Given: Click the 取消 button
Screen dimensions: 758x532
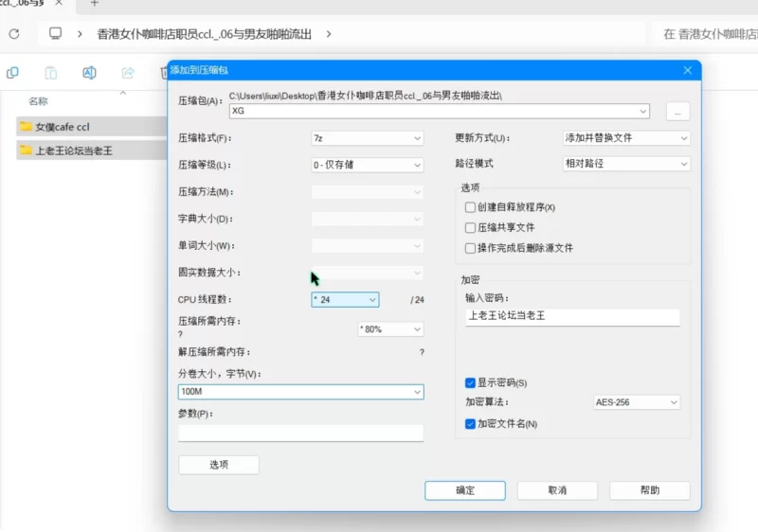Looking at the screenshot, I should 557,490.
